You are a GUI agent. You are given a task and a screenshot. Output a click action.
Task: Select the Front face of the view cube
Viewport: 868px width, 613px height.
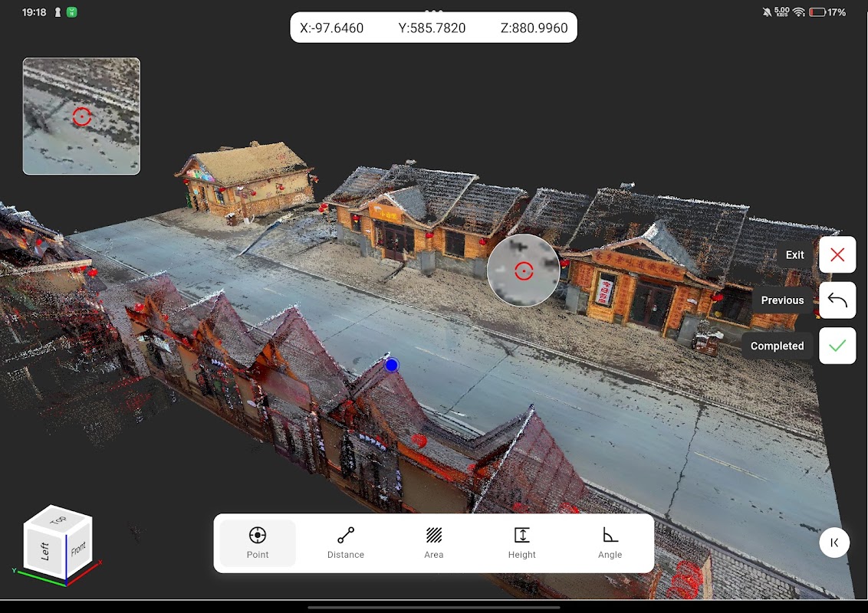coord(78,549)
